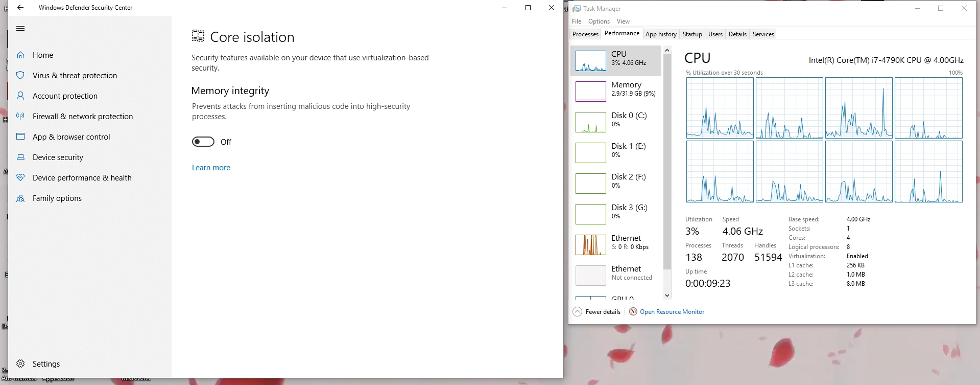Click the Fewer details chevron icon
The image size is (980, 385).
(577, 312)
